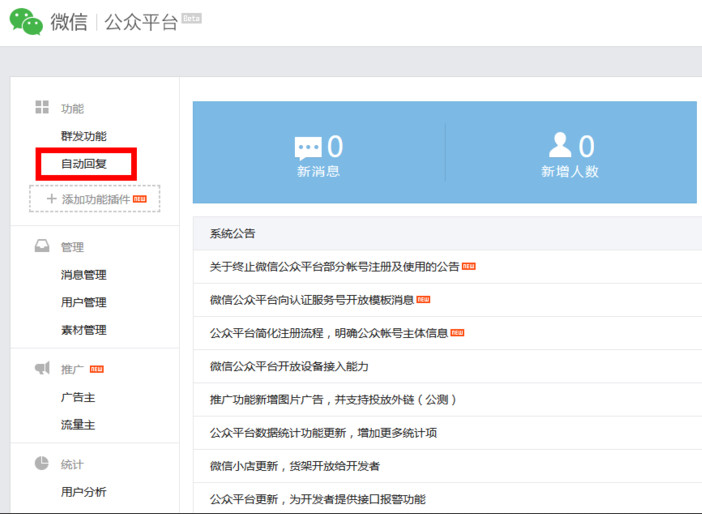
Task: Select 自动回复 in the sidebar
Action: (x=84, y=164)
